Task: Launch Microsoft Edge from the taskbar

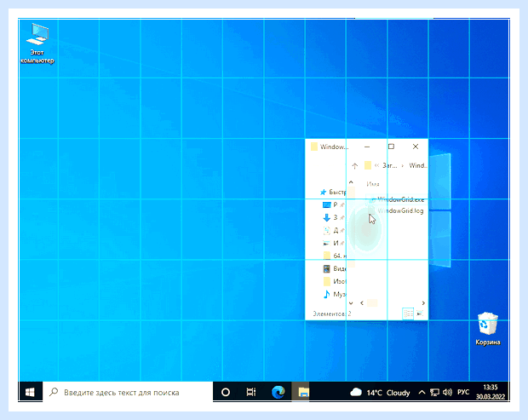Action: click(x=278, y=392)
